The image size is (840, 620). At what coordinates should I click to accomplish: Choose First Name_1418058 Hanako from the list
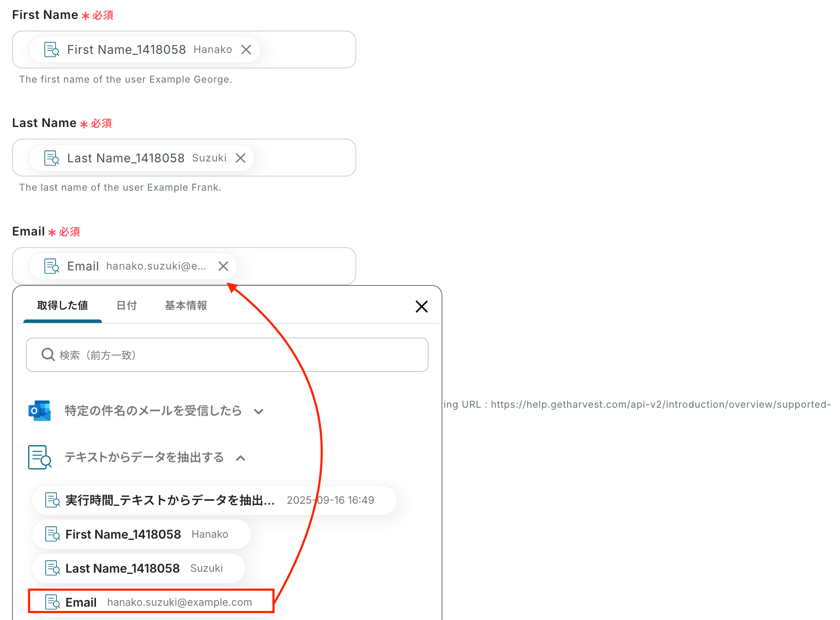(141, 534)
